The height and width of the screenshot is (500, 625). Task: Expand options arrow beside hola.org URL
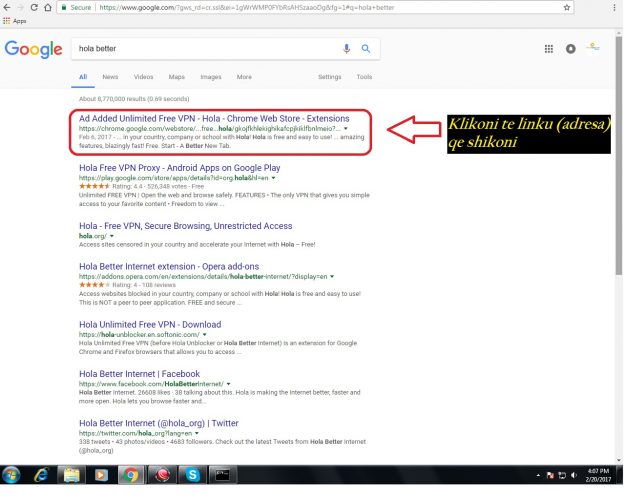pos(112,236)
